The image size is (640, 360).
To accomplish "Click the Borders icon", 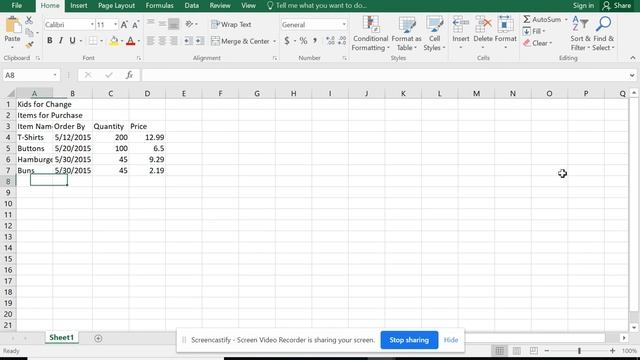I will pos(93,41).
